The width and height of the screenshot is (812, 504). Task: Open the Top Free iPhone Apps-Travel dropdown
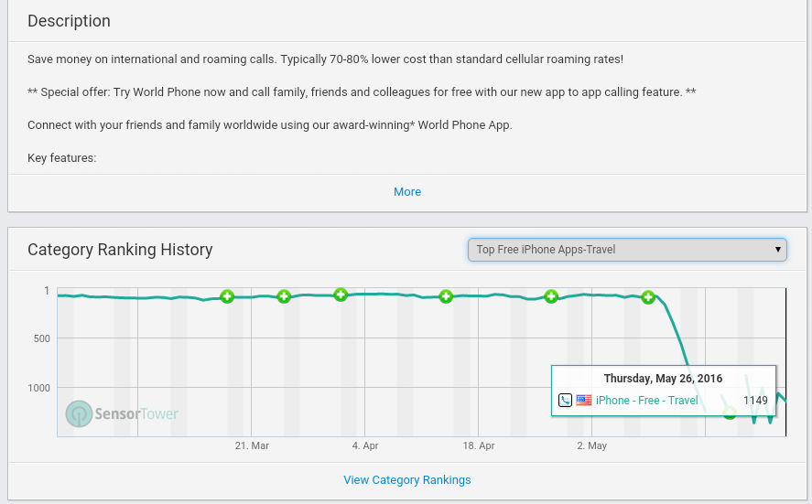tap(626, 250)
